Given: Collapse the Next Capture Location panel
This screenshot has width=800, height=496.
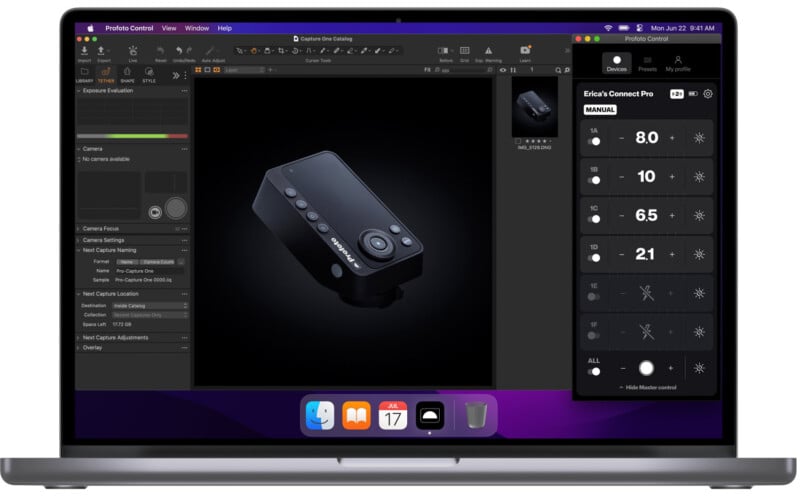Looking at the screenshot, I should click(x=79, y=294).
